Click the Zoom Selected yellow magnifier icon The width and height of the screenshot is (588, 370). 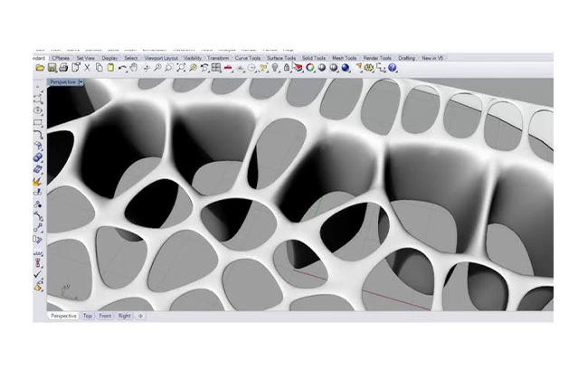193,68
